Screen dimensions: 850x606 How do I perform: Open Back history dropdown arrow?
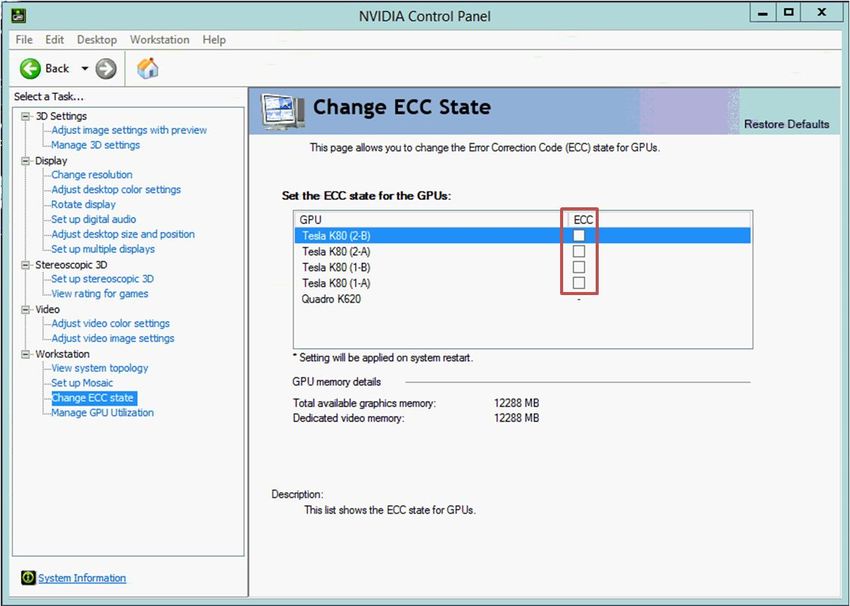(x=85, y=69)
